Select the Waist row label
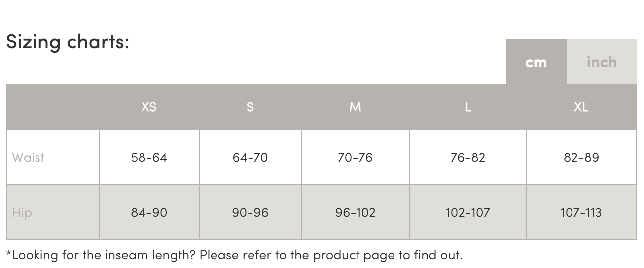The height and width of the screenshot is (268, 644). point(28,158)
